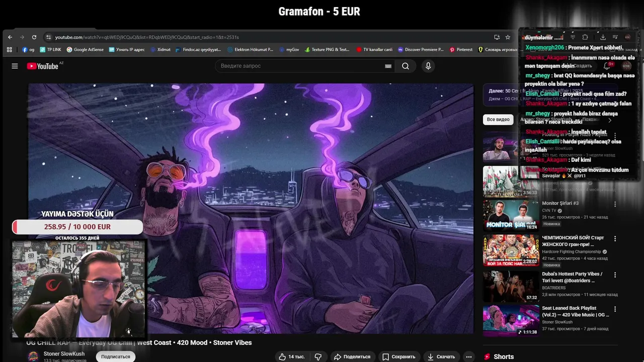644x362 pixels.
Task: Open options menu for Floating in Purple Haze
Action: pos(615,135)
